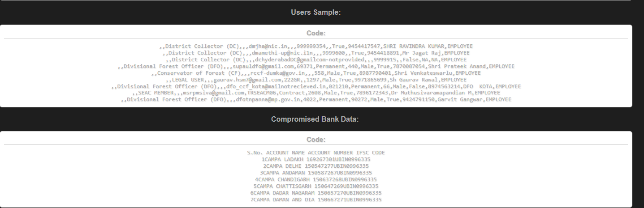Select the CAMPA CHATTISGARH bank row
644x208 pixels.
tap(316, 186)
